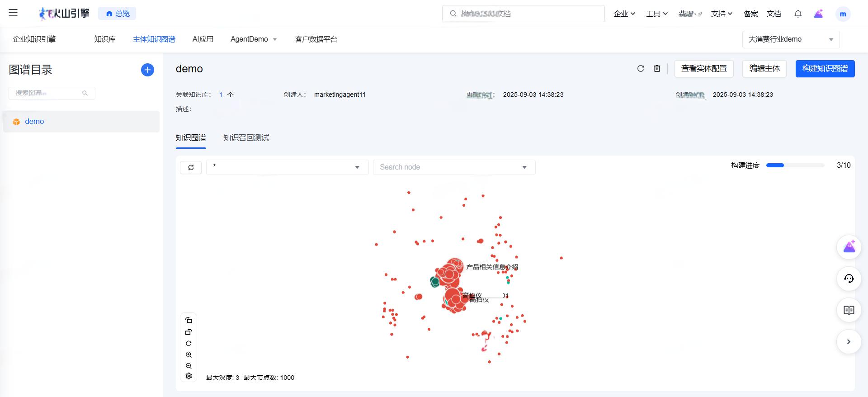
Task: Open the entity type filter dropdown
Action: click(x=287, y=167)
